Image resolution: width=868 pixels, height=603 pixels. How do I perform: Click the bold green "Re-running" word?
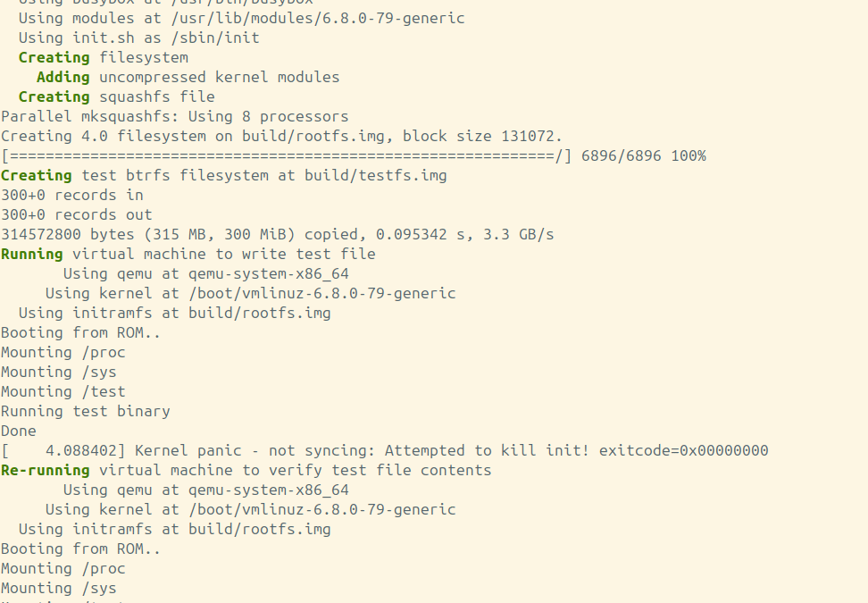click(x=46, y=470)
